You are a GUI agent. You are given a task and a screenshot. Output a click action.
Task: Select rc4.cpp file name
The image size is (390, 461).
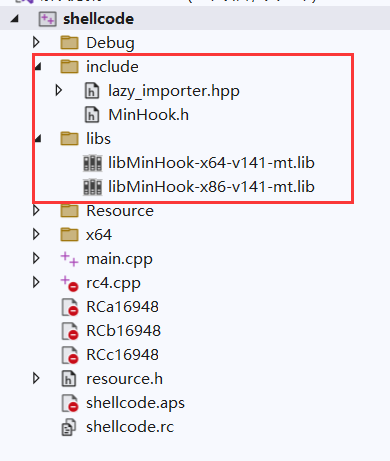pos(113,283)
